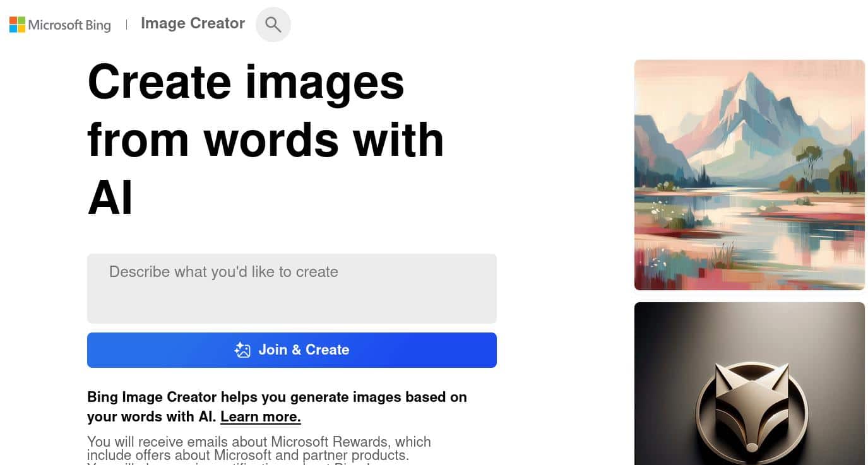Image resolution: width=868 pixels, height=465 pixels.
Task: Open the pastel mountain landscape image
Action: tap(749, 175)
